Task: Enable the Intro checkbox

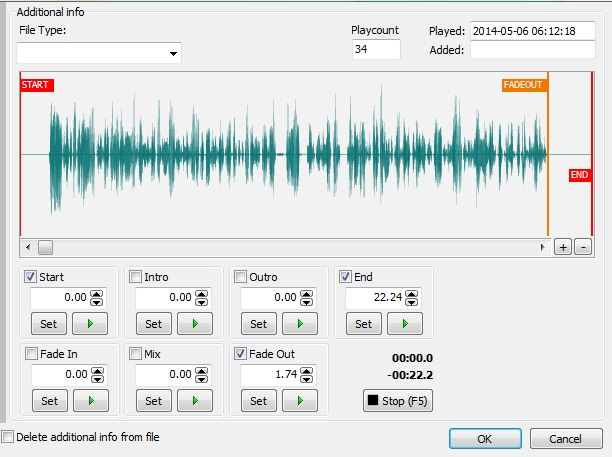Action: pyautogui.click(x=135, y=277)
